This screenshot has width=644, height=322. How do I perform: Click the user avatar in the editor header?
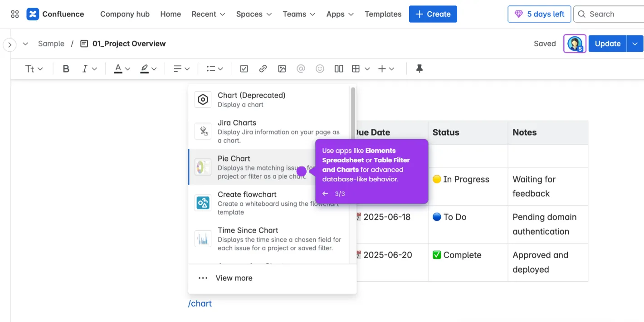tap(575, 44)
